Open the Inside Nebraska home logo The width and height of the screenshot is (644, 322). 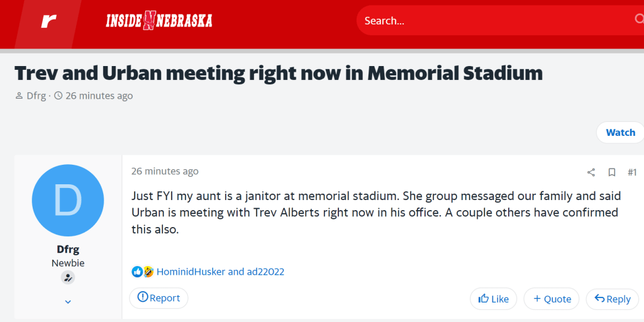pyautogui.click(x=158, y=21)
